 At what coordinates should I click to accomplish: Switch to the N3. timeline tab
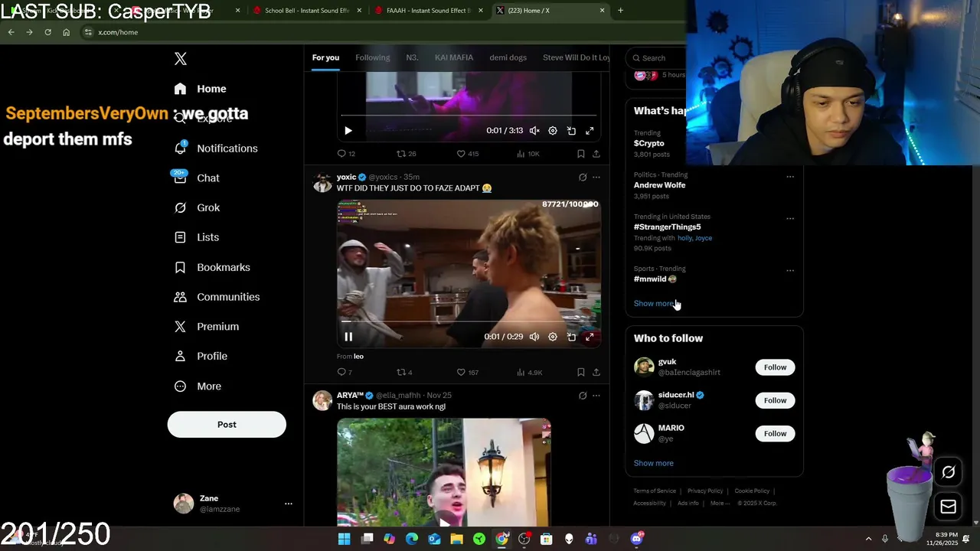pyautogui.click(x=412, y=57)
